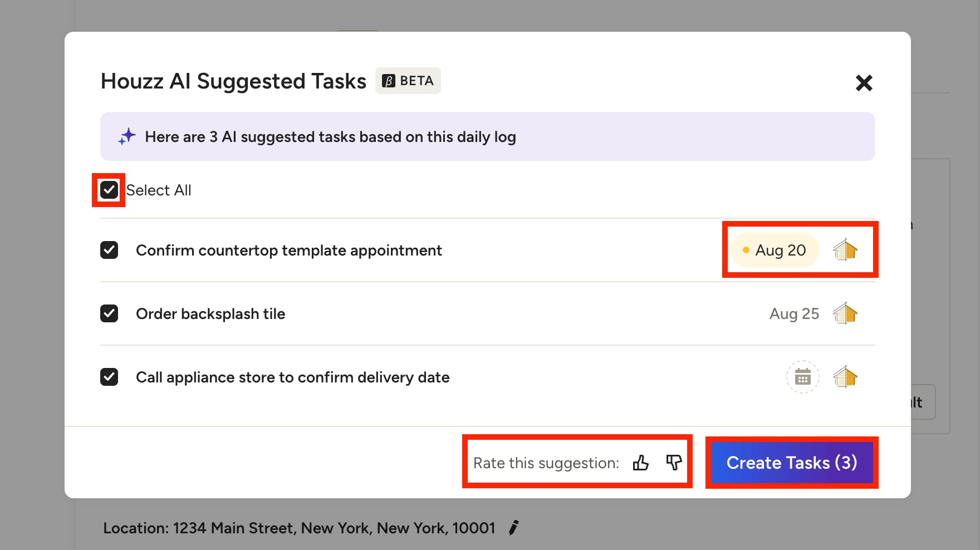Uncheck Order backsplash tile task
Screen dimensions: 980x550
pyautogui.click(x=109, y=313)
